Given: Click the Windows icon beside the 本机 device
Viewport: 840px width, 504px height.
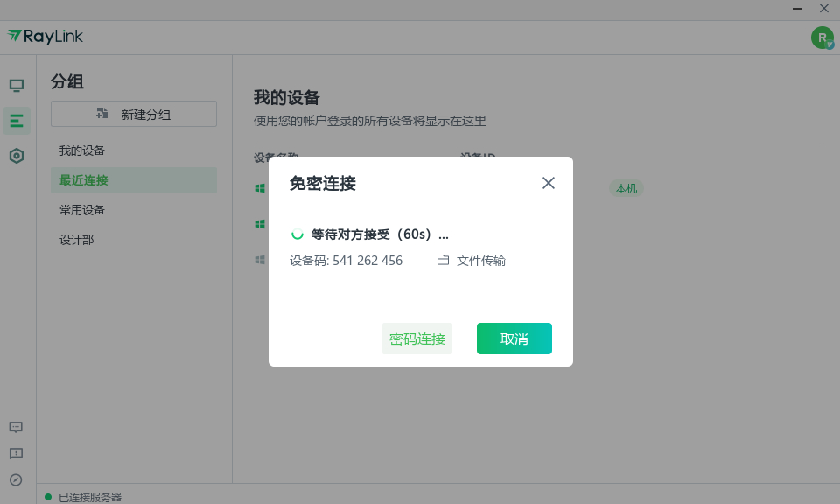Looking at the screenshot, I should 259,187.
